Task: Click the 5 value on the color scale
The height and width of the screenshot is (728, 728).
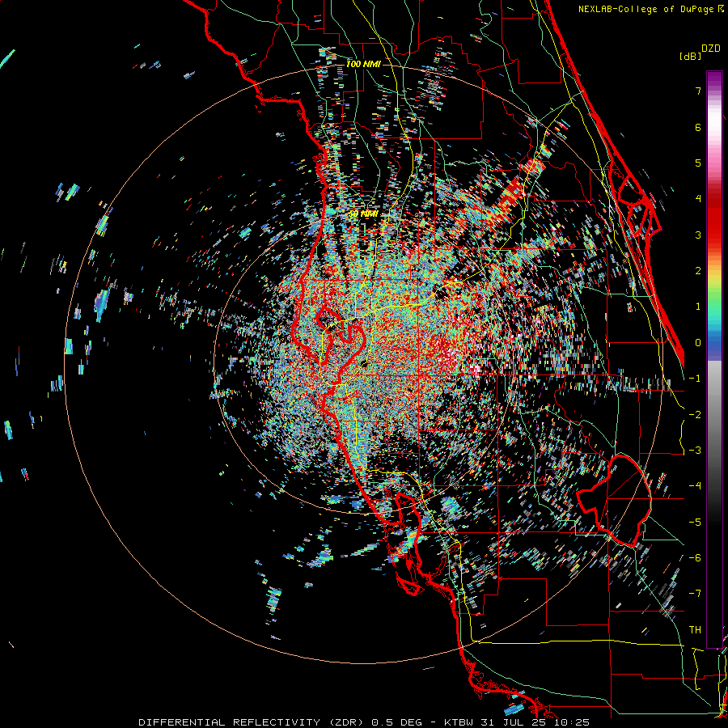Action: [x=698, y=163]
